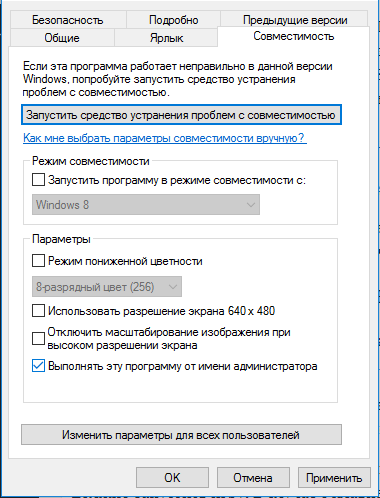Uncheck Выполнять эту программу от имени администратора
Viewport: 380px width, 498px height.
38,366
